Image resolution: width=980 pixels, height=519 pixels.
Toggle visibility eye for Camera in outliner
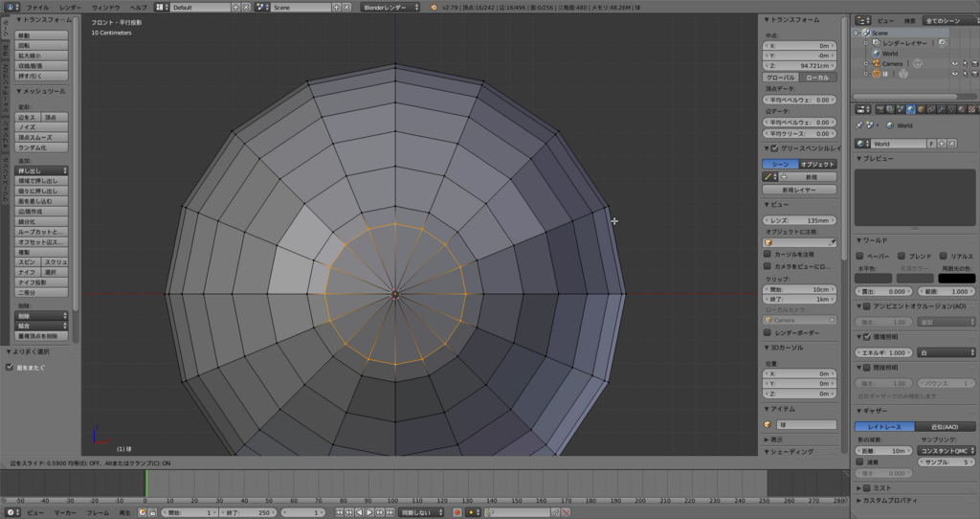pos(954,64)
